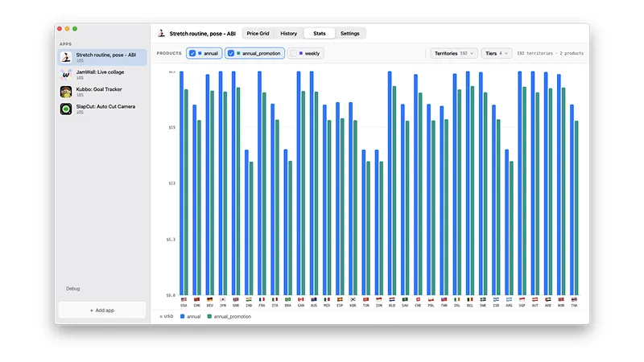This screenshot has height=362, width=644.
Task: Click the 'Stretch routine, pose - ABI' header title
Action: click(x=203, y=34)
